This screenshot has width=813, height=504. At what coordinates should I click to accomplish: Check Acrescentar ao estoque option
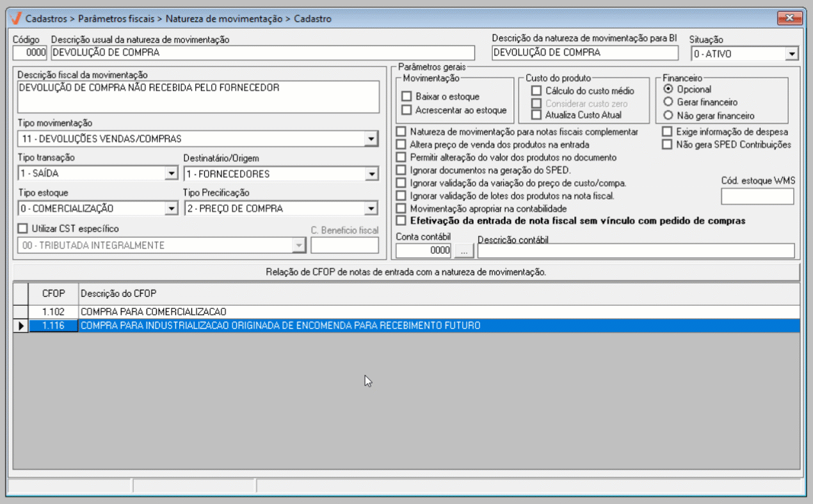coord(406,110)
